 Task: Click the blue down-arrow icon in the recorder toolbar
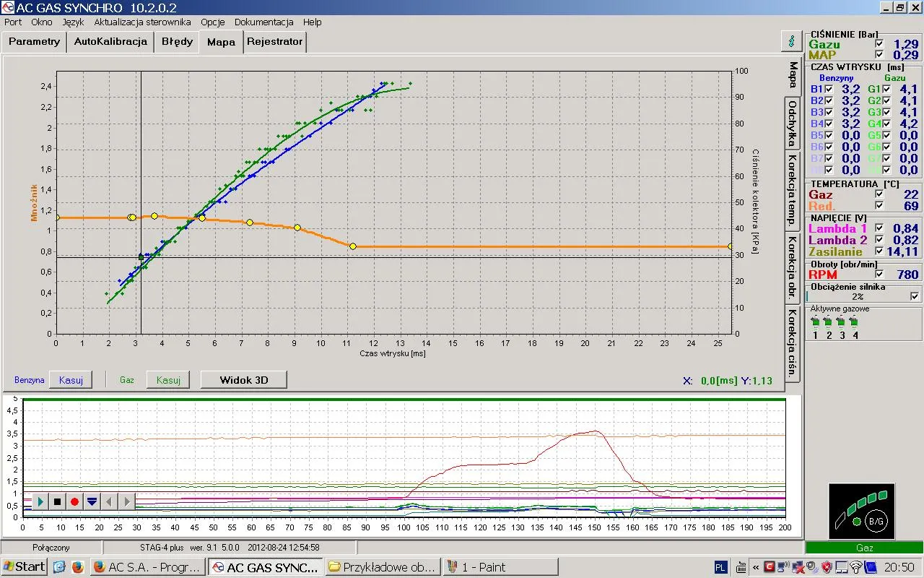click(92, 501)
